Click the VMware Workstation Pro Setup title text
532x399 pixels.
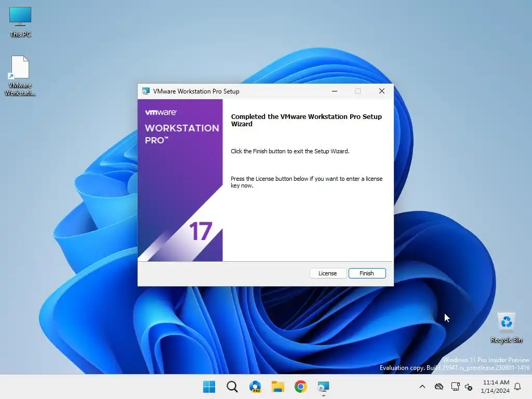196,91
